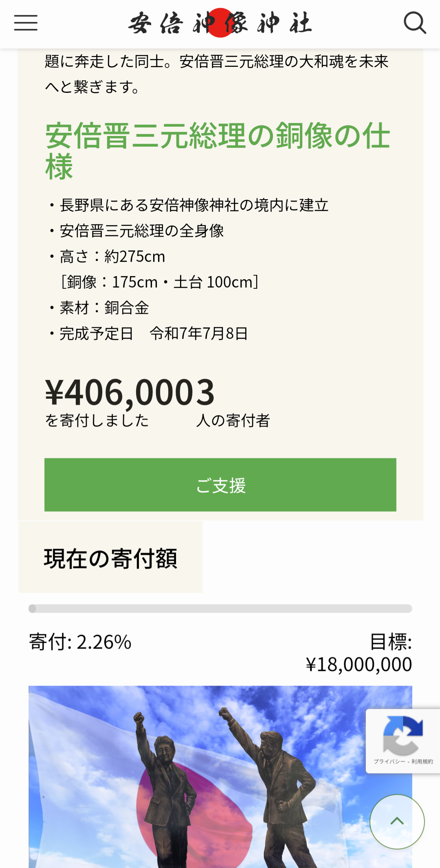The image size is (440, 868).
Task: Click the 完成予定日 令和7年7月8日 line
Action: coord(153,334)
